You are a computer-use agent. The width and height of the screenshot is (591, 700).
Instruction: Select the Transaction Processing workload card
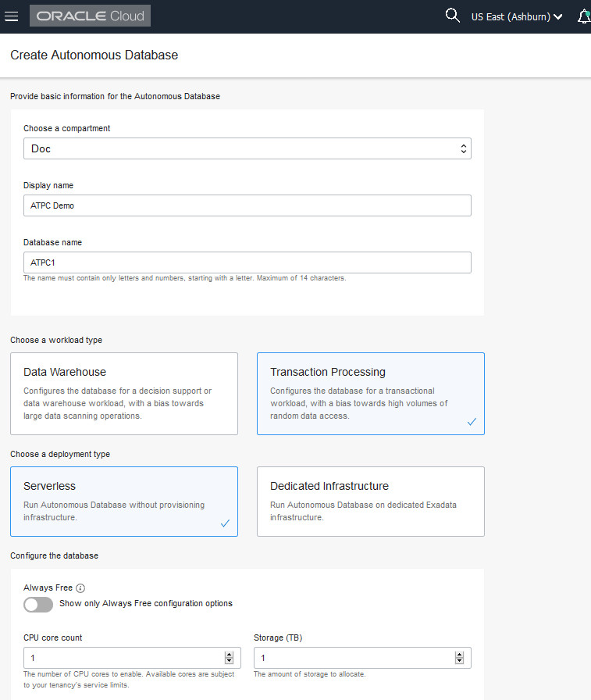(x=371, y=394)
